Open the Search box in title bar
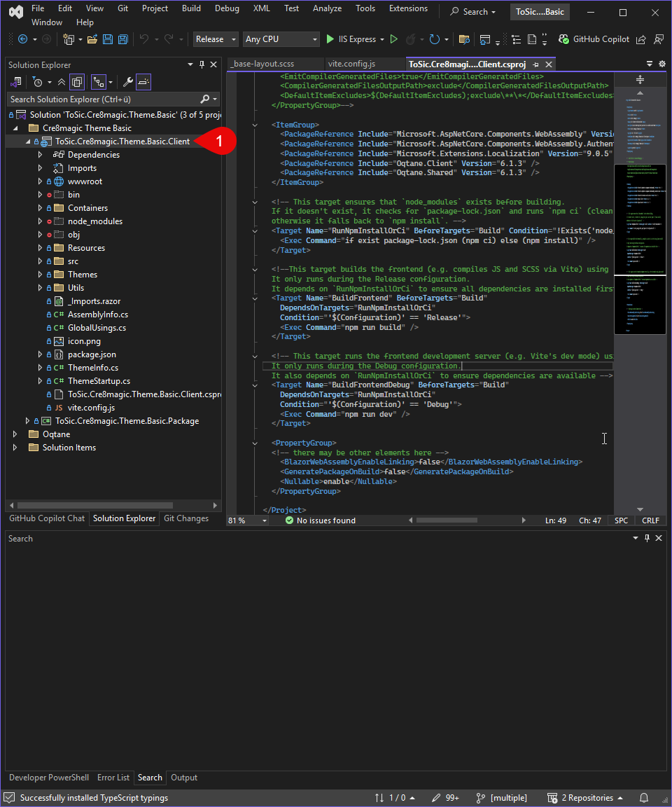Viewport: 672px width, 807px height. pos(473,11)
